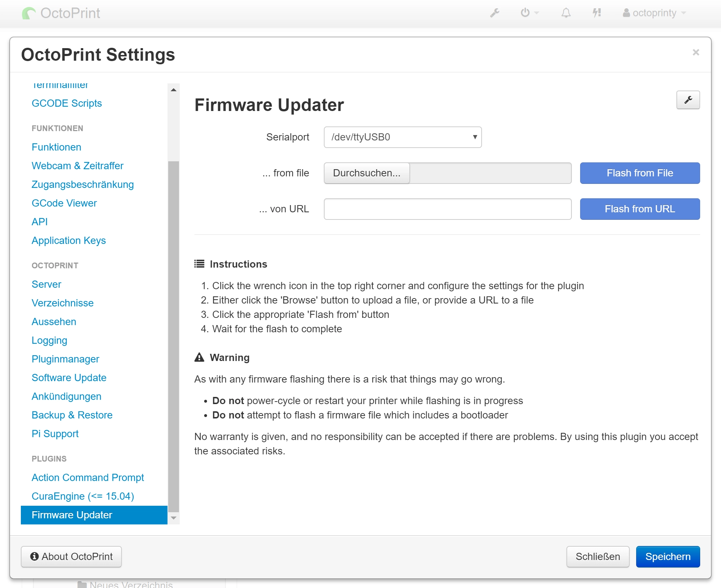The width and height of the screenshot is (721, 588).
Task: Open Pluginmanager
Action: (65, 359)
